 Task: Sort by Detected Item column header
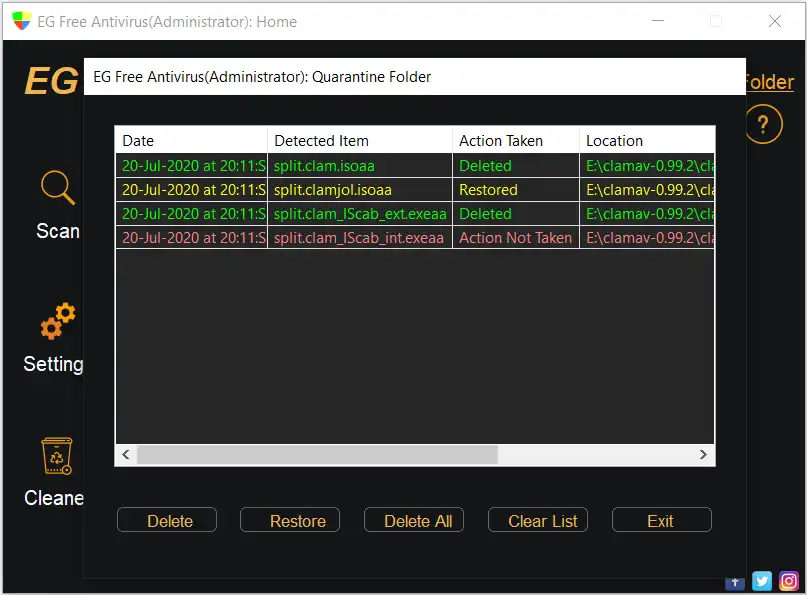click(x=360, y=141)
